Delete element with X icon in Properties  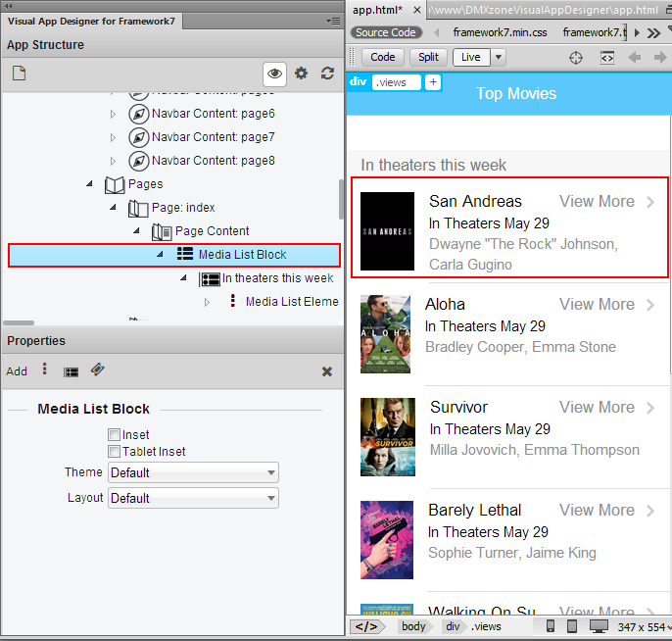[327, 371]
